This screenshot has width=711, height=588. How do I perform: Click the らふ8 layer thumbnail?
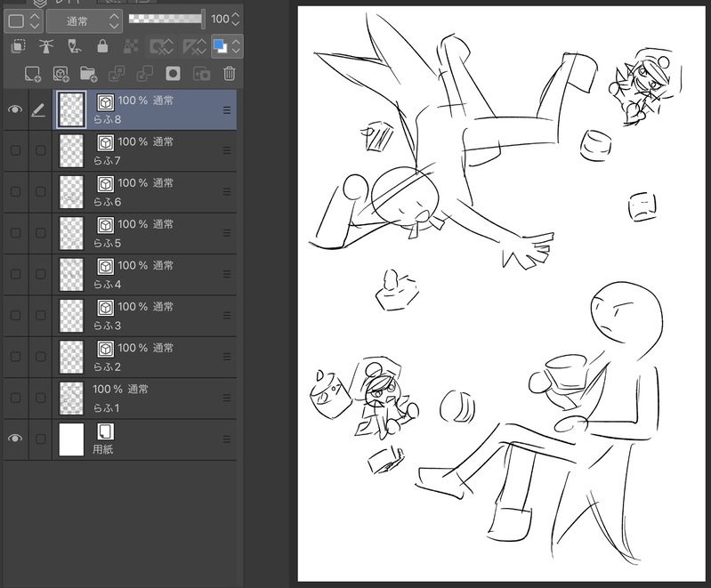[x=72, y=109]
